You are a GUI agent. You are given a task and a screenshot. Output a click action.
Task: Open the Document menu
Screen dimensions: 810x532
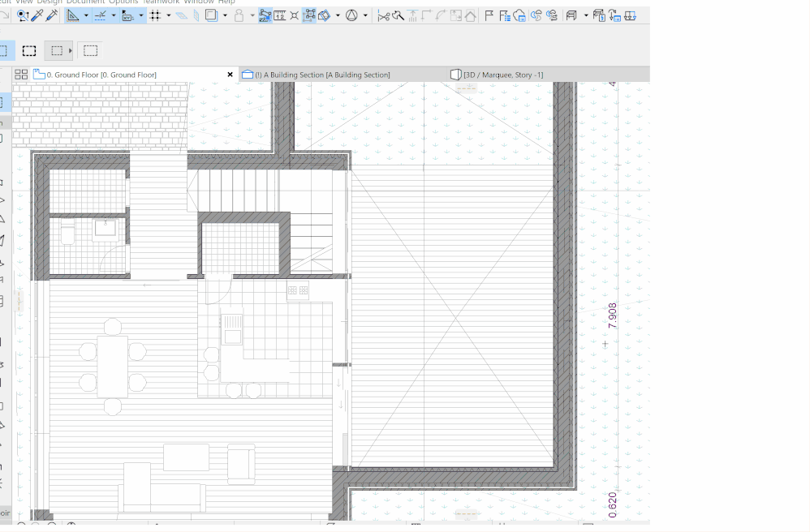[86, 2]
